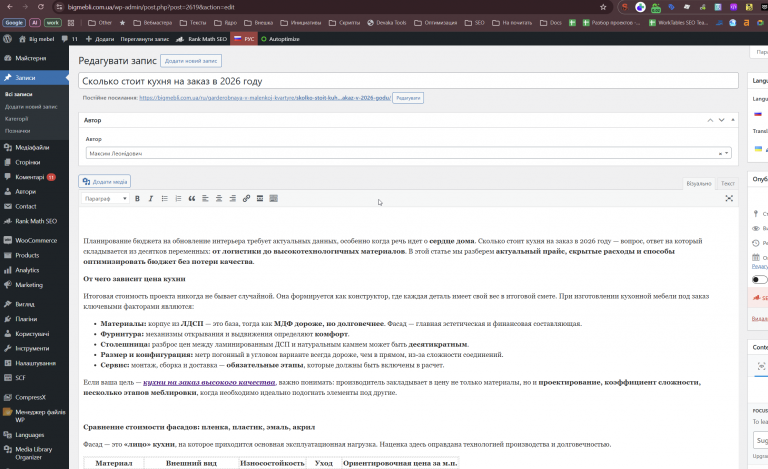The image size is (768, 469).
Task: Open Налаштування in the sidebar
Action: point(34,363)
